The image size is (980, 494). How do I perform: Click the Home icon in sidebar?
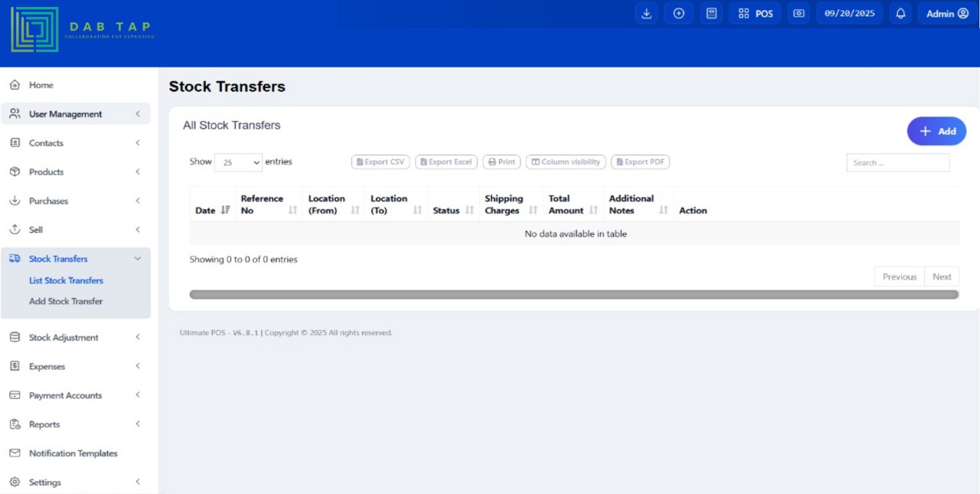15,85
